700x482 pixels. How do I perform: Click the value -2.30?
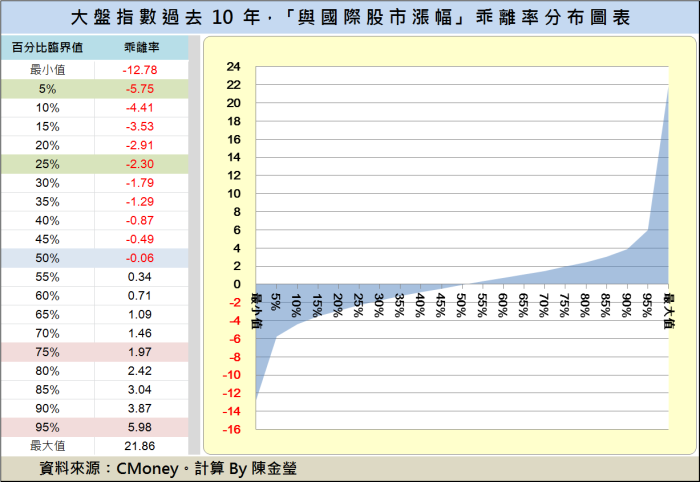click(x=140, y=164)
